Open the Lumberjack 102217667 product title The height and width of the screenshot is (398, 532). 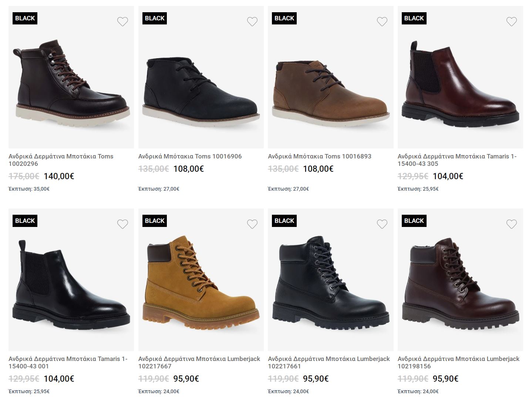pos(199,362)
